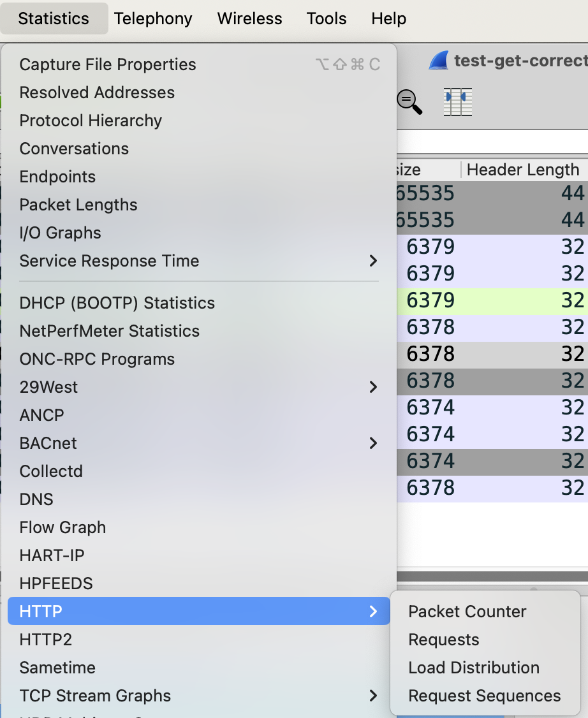Choose Flow Graph menu entry
The height and width of the screenshot is (718, 588).
pyautogui.click(x=62, y=527)
